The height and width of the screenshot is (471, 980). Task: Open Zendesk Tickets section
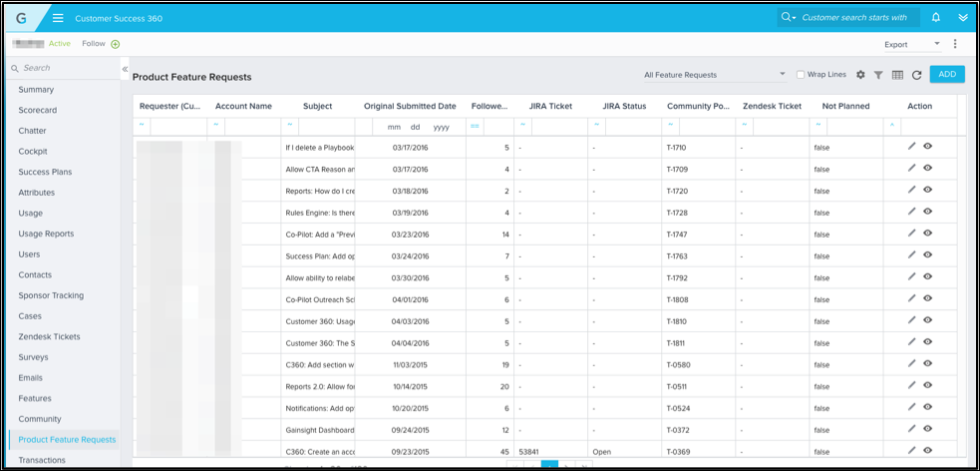tap(50, 336)
